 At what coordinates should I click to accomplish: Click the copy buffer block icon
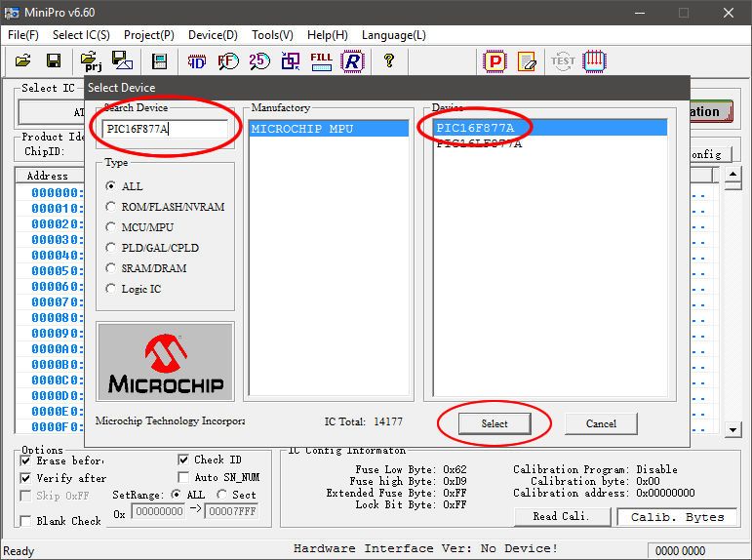coord(291,61)
